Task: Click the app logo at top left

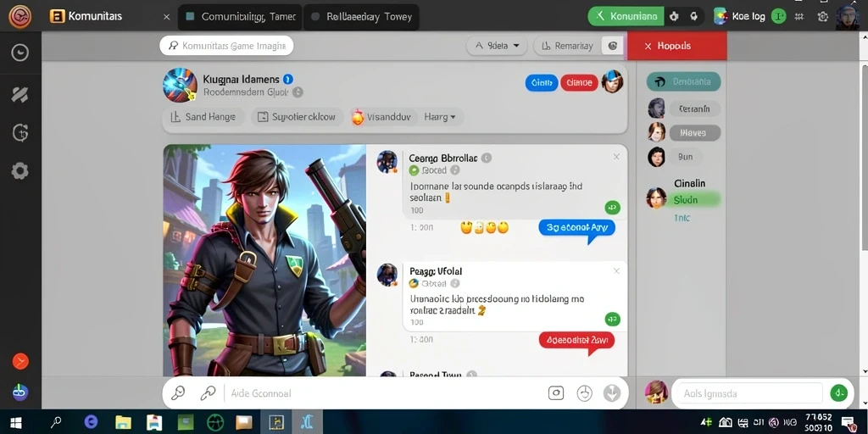Action: pyautogui.click(x=20, y=17)
